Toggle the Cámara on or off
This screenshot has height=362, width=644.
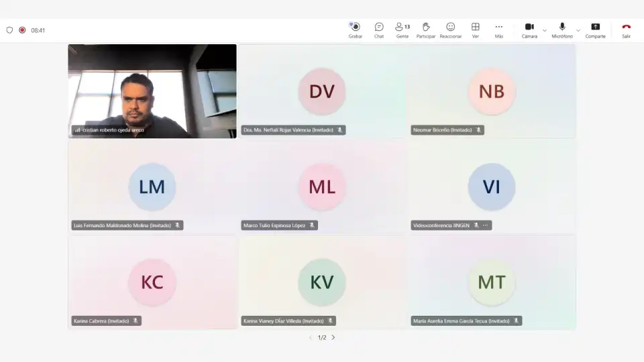(529, 30)
